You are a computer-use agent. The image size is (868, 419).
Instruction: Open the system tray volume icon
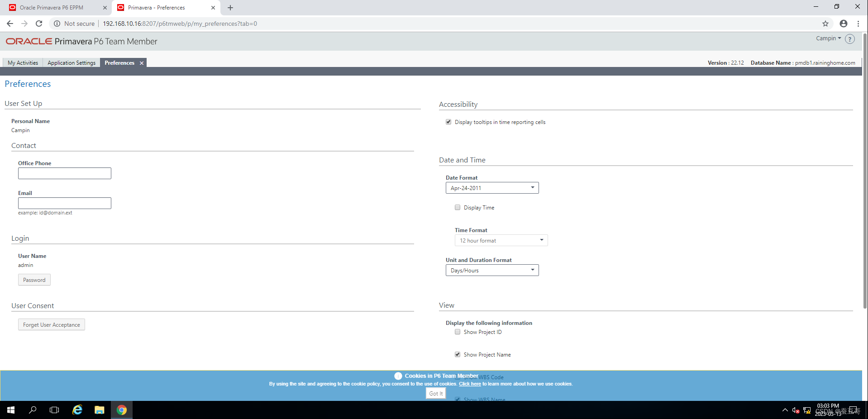[796, 409]
